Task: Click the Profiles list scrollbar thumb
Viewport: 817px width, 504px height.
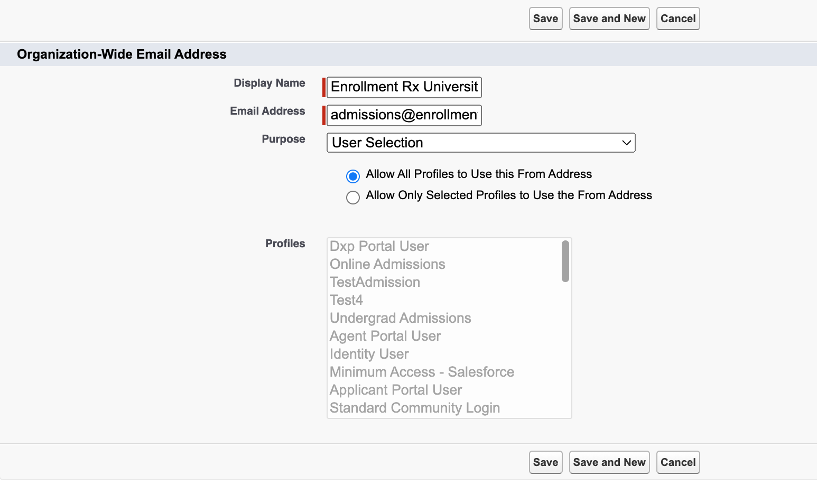Action: 565,261
